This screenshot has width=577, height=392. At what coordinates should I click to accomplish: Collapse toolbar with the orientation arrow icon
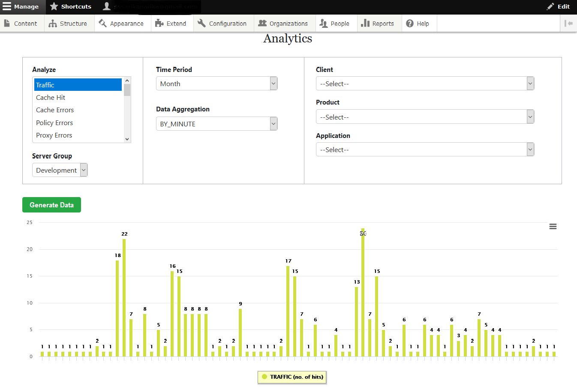pyautogui.click(x=568, y=24)
